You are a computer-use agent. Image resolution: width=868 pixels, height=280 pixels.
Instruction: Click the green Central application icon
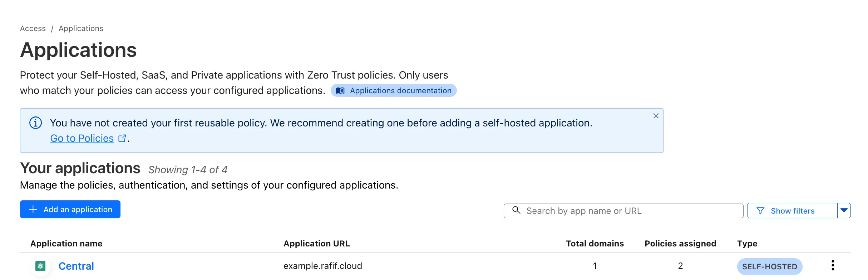[40, 266]
